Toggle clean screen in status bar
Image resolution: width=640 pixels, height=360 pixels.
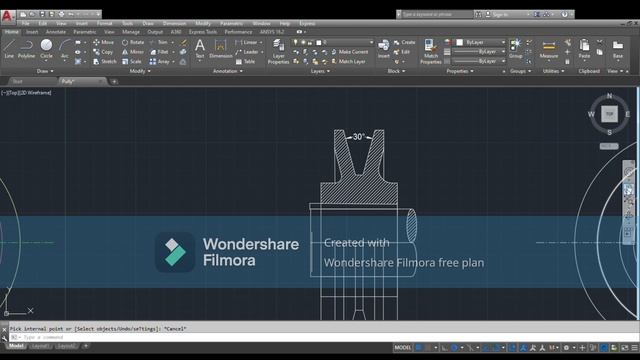(x=624, y=348)
